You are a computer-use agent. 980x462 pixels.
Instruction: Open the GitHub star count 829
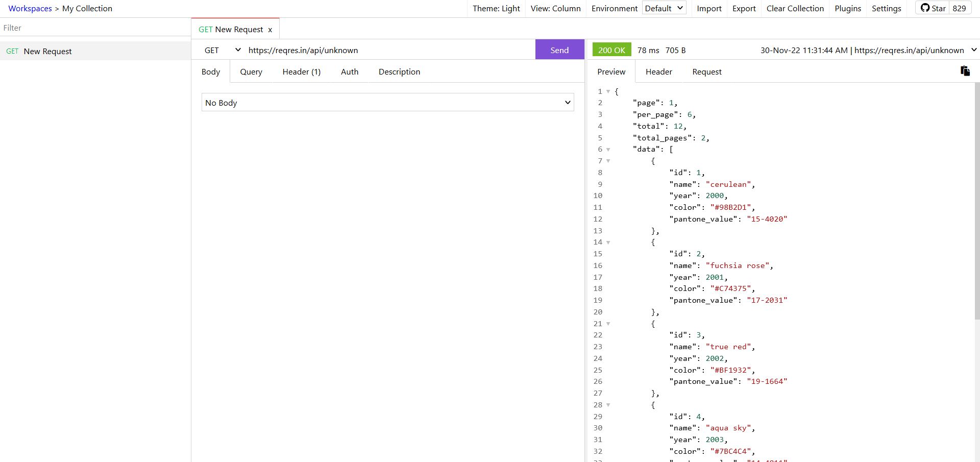click(x=960, y=8)
